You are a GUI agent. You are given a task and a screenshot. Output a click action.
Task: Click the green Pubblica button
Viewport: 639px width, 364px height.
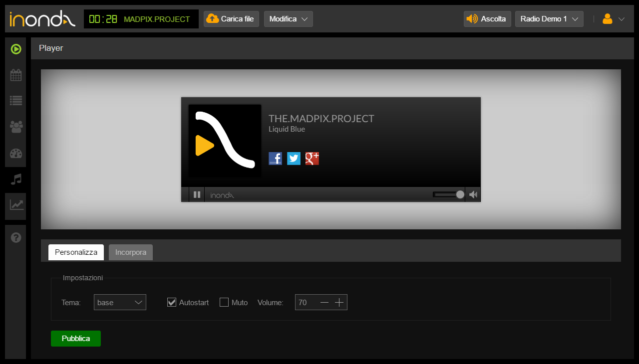(x=76, y=339)
